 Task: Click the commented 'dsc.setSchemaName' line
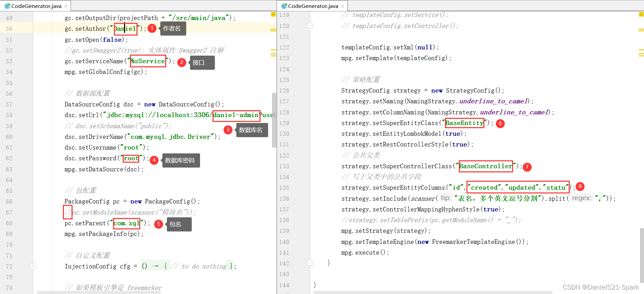(118, 126)
